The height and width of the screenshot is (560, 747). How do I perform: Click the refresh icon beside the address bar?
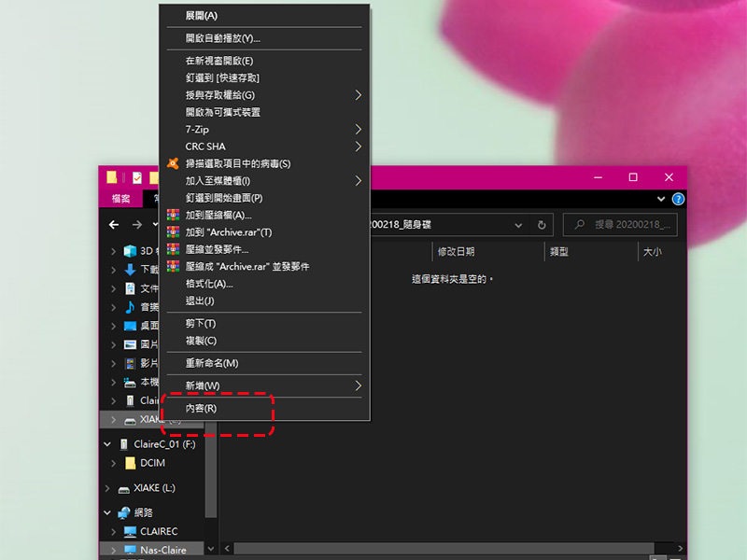click(x=542, y=225)
